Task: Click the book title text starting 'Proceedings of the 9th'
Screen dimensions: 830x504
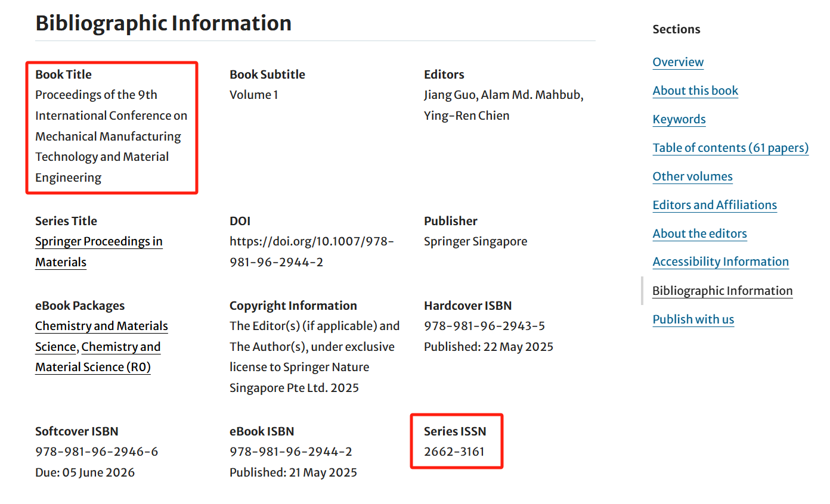Action: [x=112, y=136]
